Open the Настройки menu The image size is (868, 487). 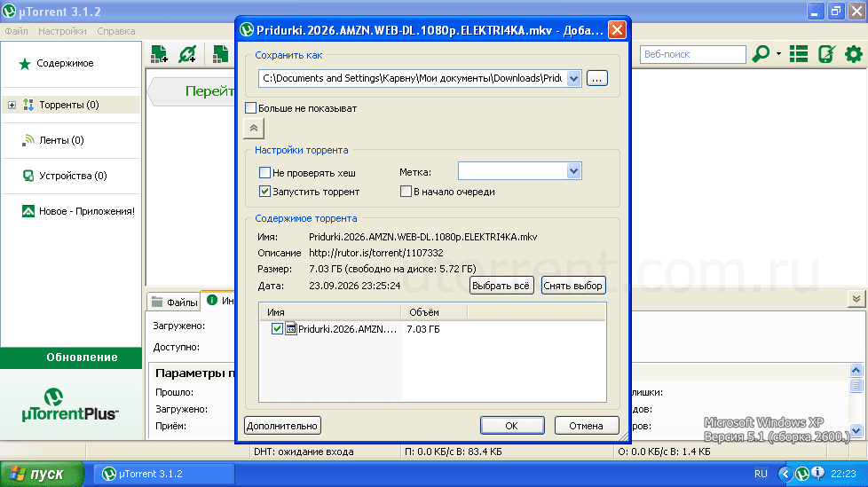[62, 31]
